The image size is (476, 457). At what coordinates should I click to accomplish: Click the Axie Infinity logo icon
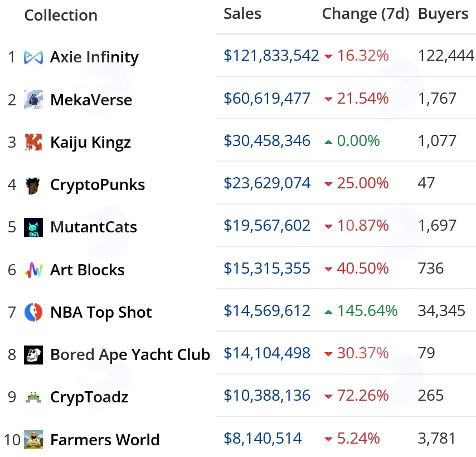tap(33, 57)
